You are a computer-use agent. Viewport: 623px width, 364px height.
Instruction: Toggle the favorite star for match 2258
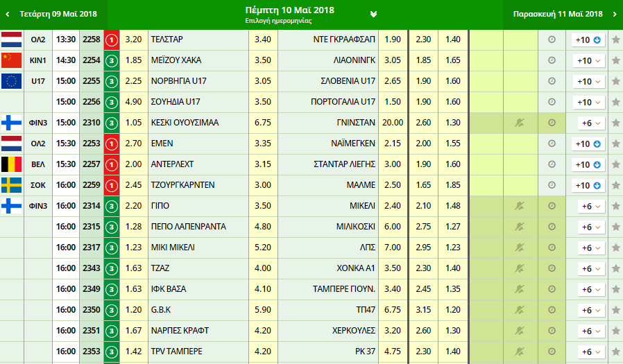pos(615,40)
